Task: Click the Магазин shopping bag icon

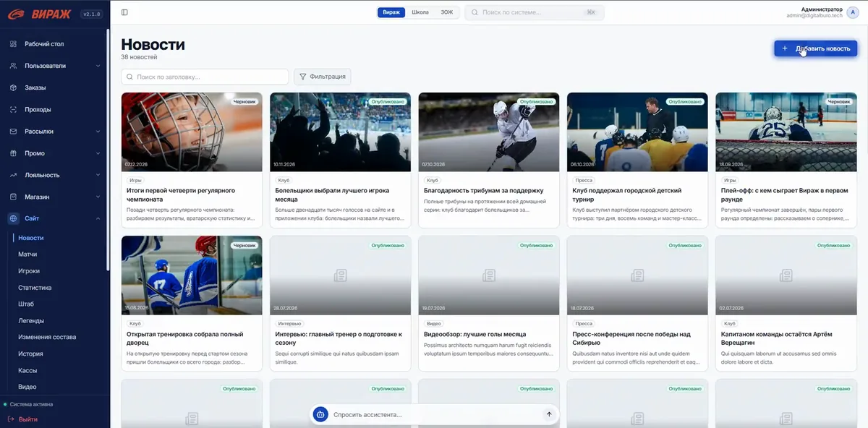Action: click(x=13, y=197)
